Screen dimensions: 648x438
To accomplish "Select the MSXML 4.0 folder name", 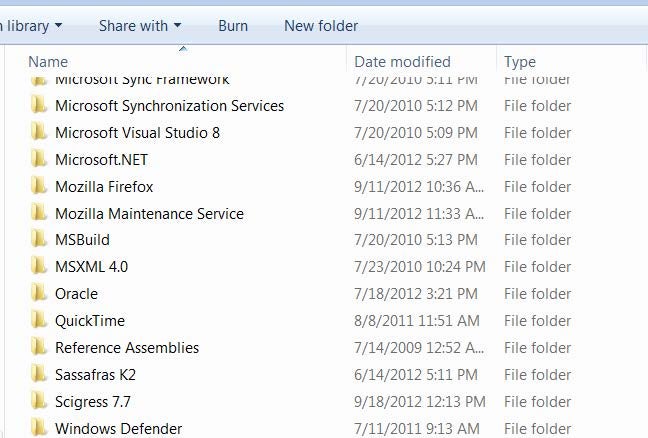I will 91,267.
